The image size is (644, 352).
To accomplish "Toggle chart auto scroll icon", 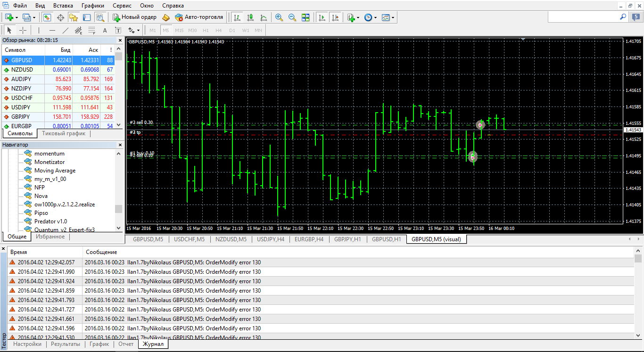I will click(x=322, y=17).
